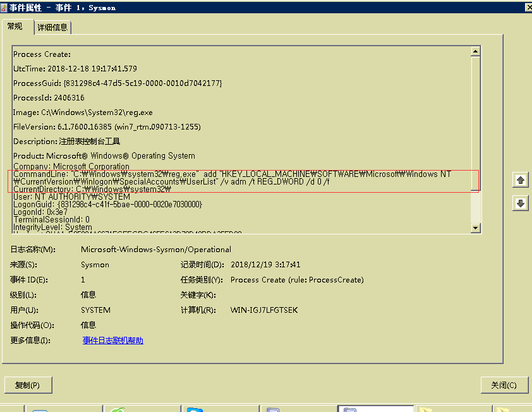The height and width of the screenshot is (412, 532).
Task: Click the source value 'Sysmon'
Action: tap(95, 265)
